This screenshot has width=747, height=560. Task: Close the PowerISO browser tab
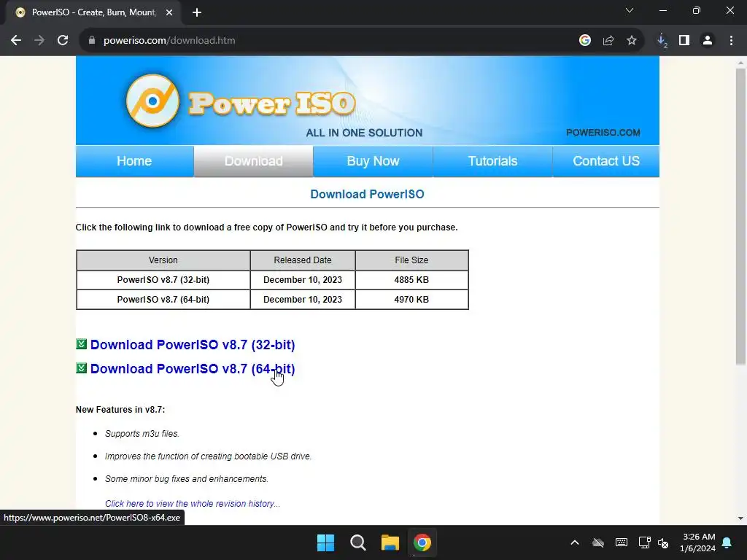pyautogui.click(x=169, y=12)
